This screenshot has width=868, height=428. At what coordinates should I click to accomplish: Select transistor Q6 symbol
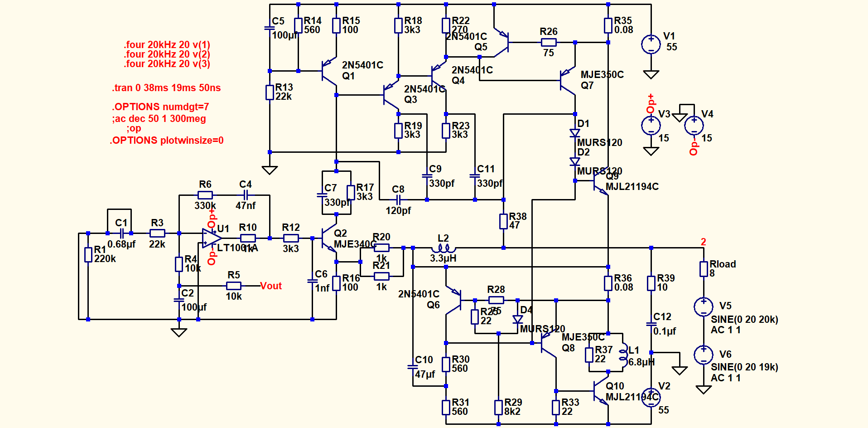[x=453, y=300]
